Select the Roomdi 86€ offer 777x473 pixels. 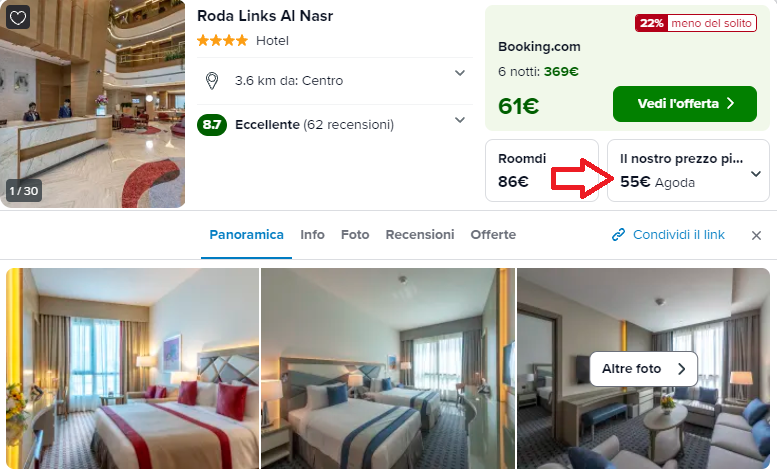click(542, 170)
